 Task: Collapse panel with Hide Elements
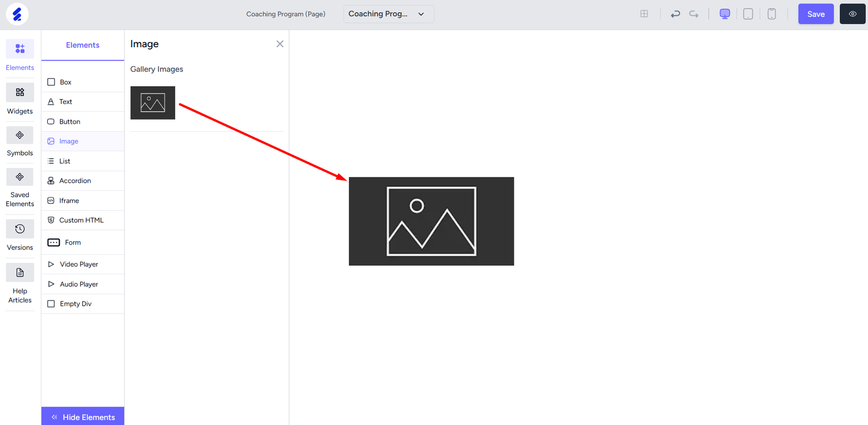click(x=83, y=417)
